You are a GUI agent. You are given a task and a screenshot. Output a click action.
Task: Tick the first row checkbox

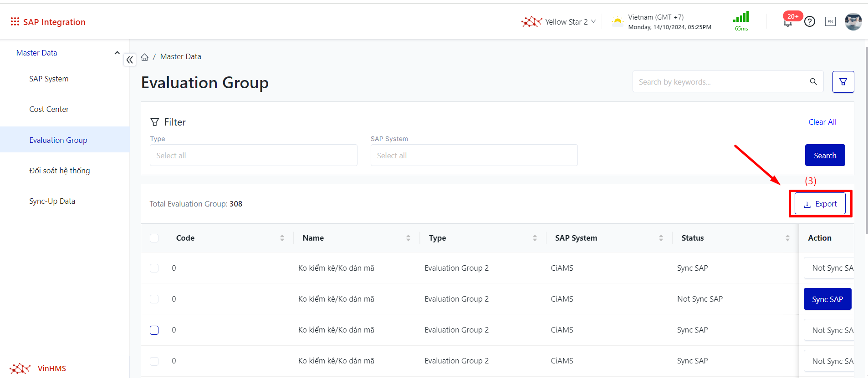pyautogui.click(x=154, y=268)
